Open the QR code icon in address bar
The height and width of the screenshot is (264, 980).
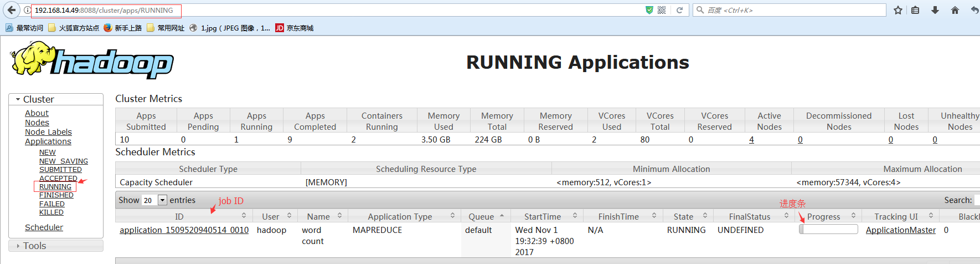(662, 10)
